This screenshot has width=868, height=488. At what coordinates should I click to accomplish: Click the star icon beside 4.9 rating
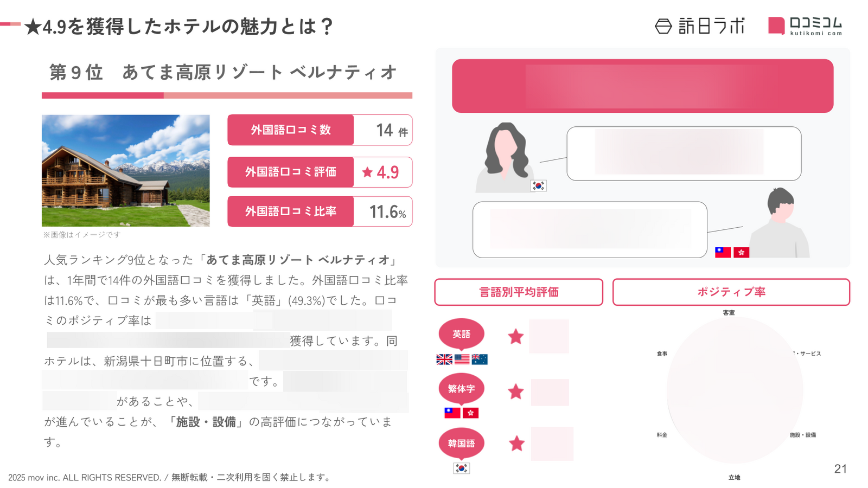click(367, 172)
